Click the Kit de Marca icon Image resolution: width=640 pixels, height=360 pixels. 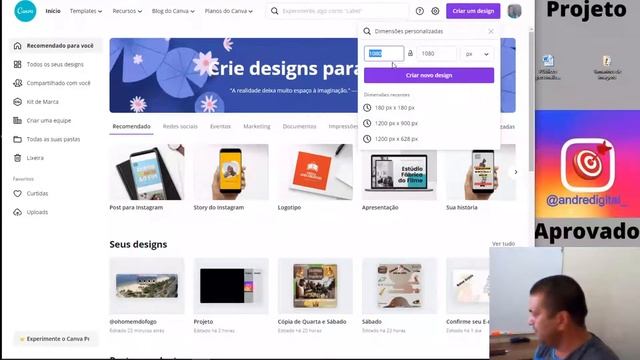18,102
